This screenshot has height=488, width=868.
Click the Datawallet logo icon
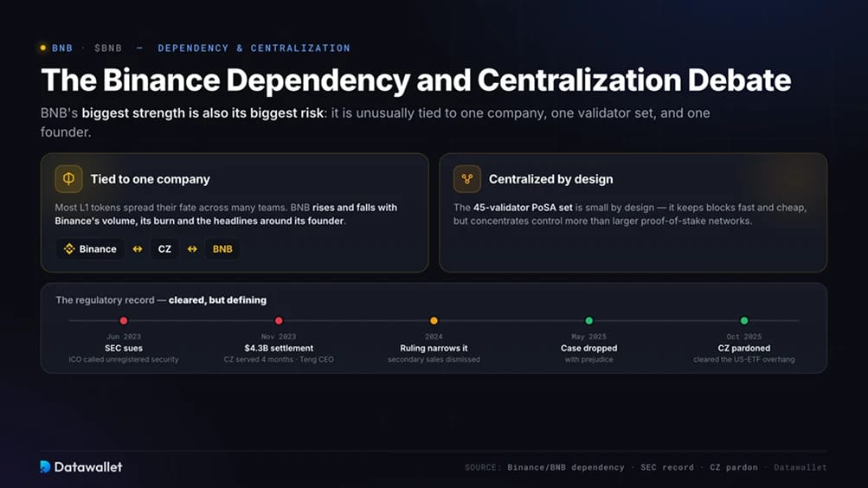pos(45,467)
